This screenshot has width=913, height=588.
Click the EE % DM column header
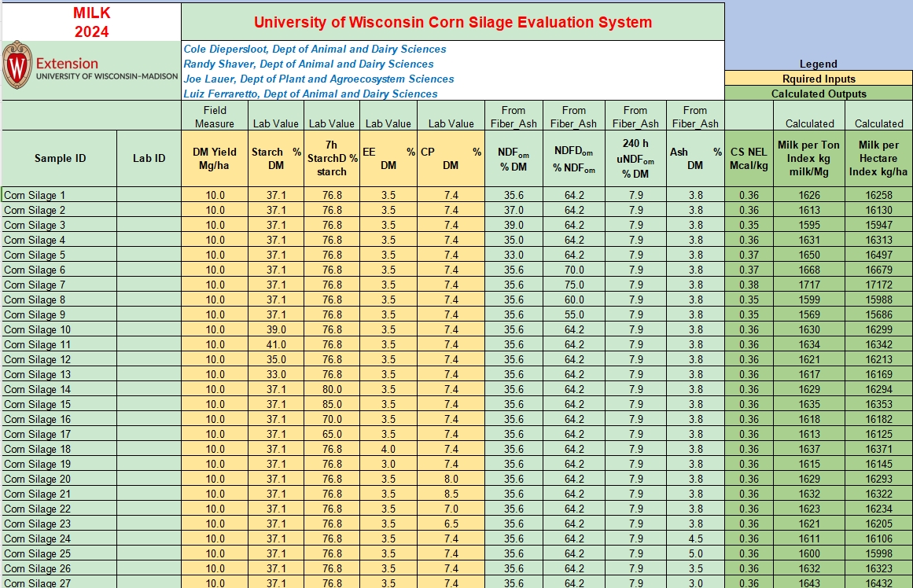[x=388, y=158]
